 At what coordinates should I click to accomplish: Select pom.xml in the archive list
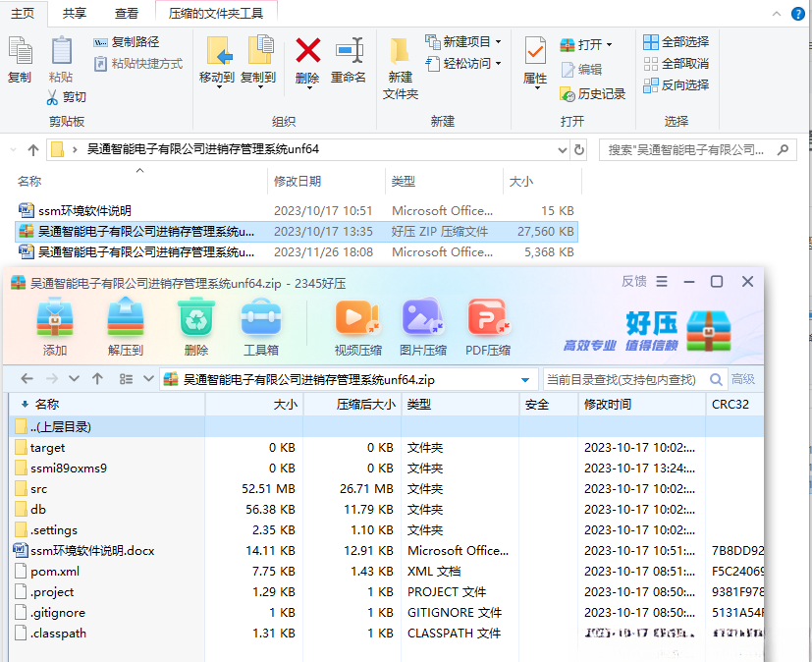[386, 572]
